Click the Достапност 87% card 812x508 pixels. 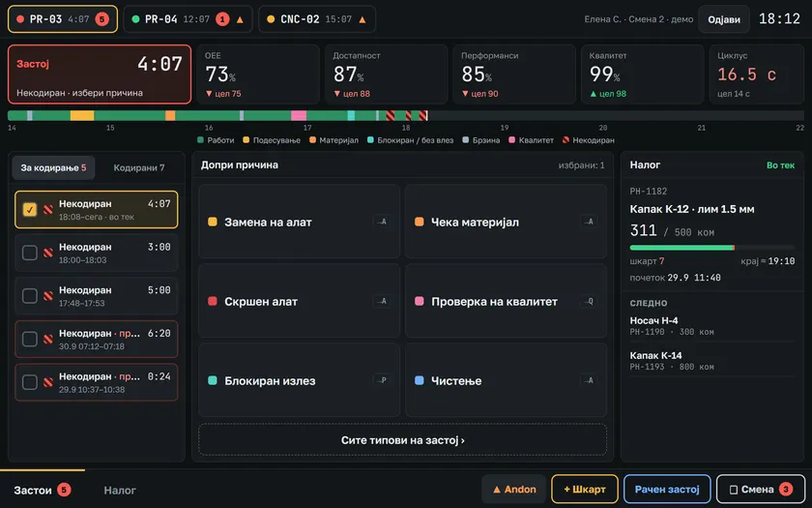[386, 75]
